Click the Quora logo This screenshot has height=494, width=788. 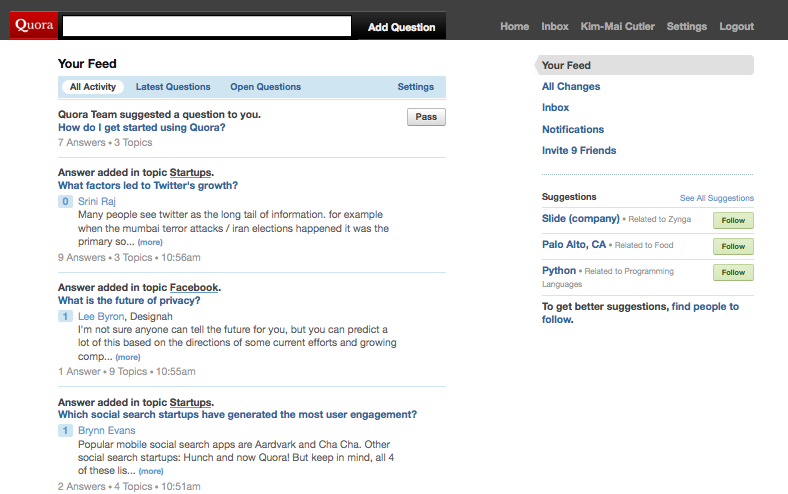point(33,26)
